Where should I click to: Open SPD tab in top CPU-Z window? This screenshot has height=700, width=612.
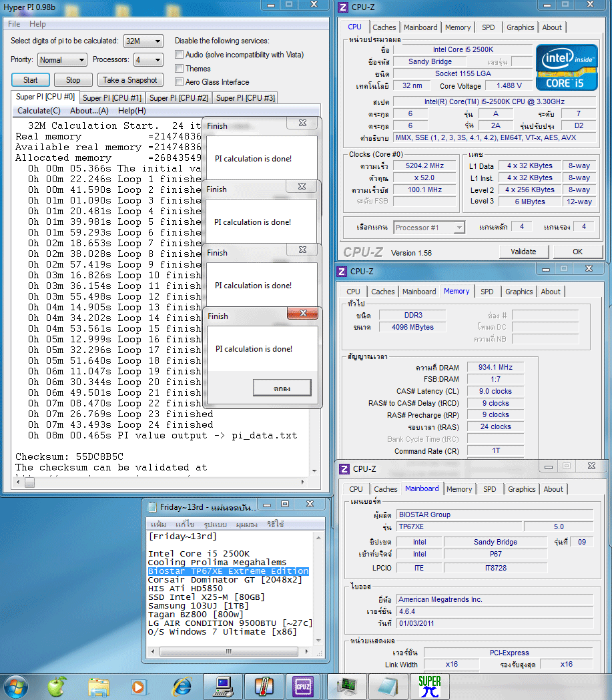coord(489,27)
